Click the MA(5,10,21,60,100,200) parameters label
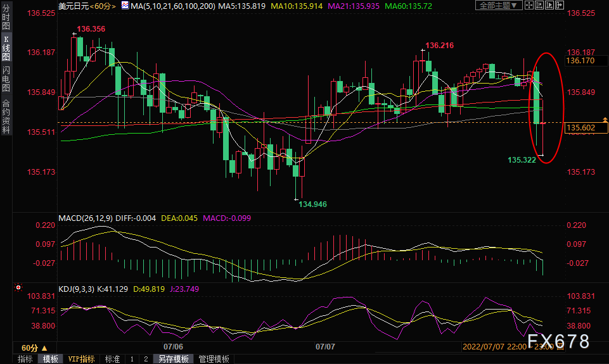Image resolution: width=609 pixels, height=364 pixels. (173, 6)
